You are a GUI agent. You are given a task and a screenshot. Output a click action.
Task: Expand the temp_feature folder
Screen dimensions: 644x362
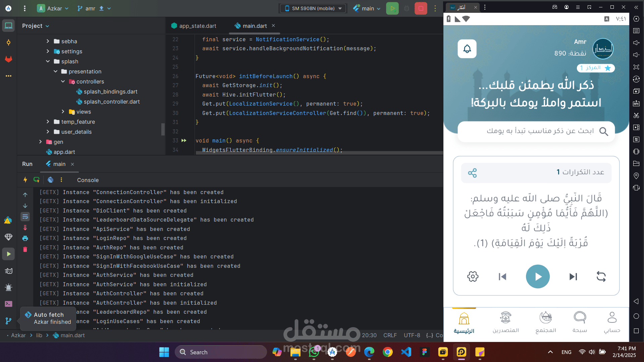click(48, 122)
